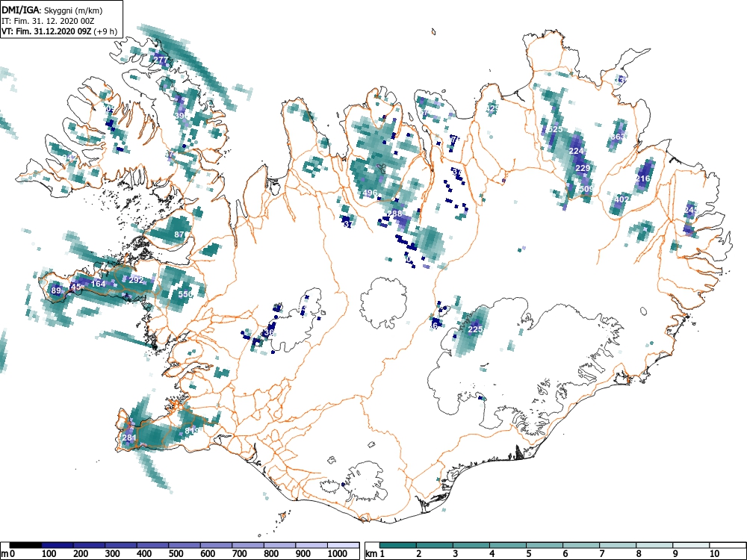The height and width of the screenshot is (560, 747).
Task: Click the dark teal 1–2 km legend swatch
Action: (398, 545)
